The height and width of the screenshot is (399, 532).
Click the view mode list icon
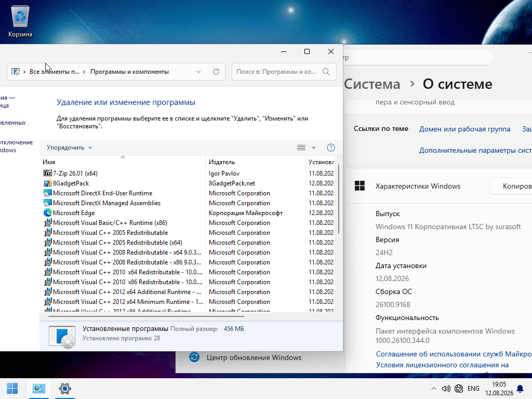pos(301,148)
